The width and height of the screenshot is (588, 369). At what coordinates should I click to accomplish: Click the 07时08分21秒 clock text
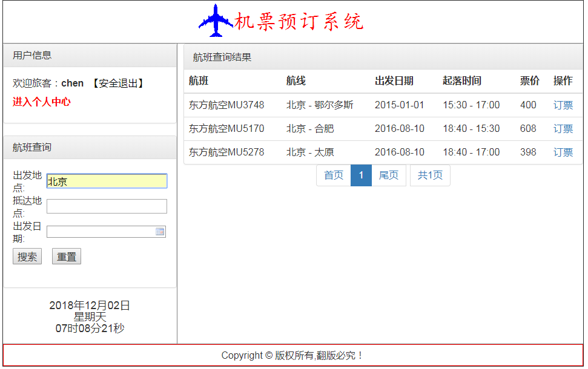pos(90,328)
